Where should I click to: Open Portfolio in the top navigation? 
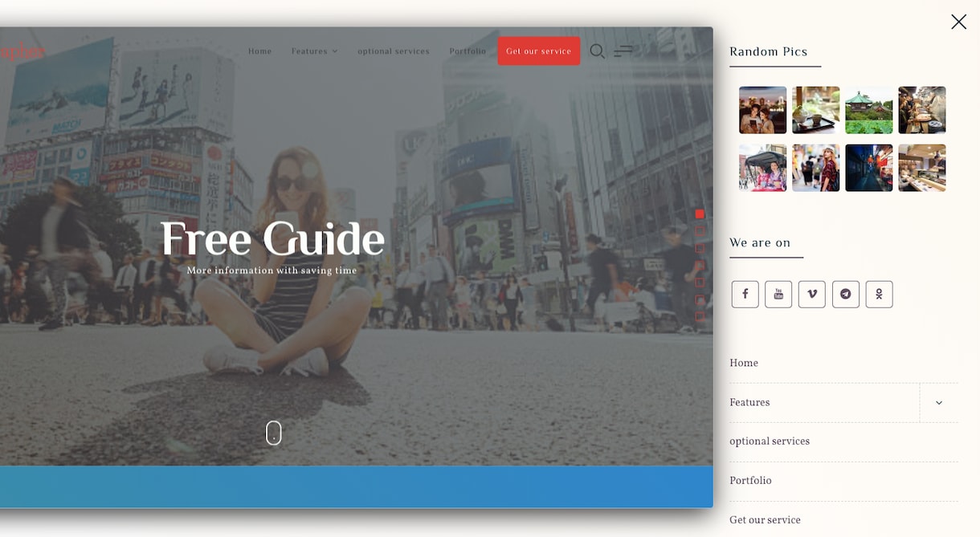[468, 51]
